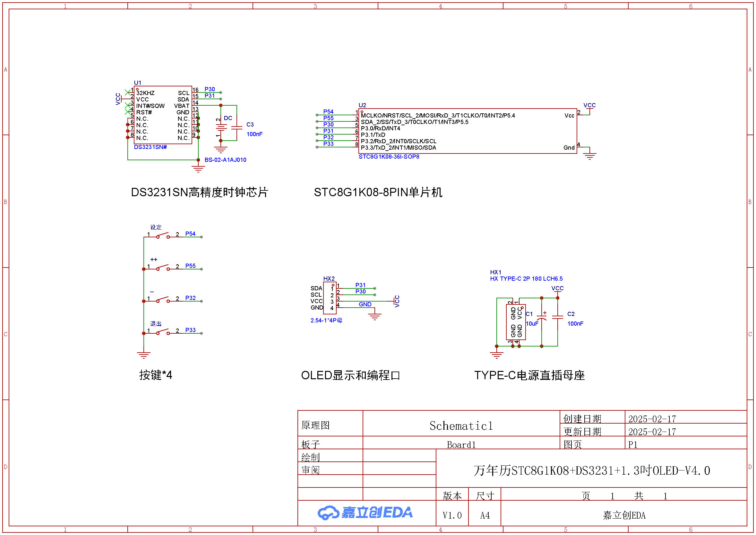Select the ++ push-button switch symbol
This screenshot has height=535, width=756.
[163, 267]
